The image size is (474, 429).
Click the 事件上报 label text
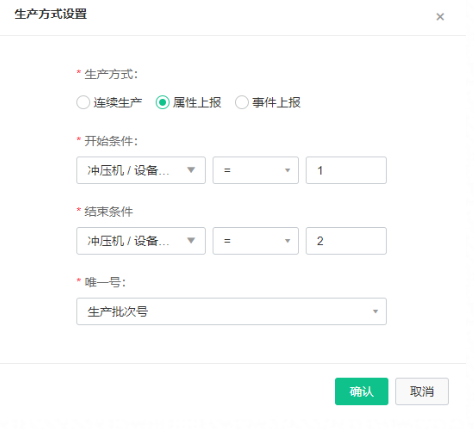coord(276,102)
